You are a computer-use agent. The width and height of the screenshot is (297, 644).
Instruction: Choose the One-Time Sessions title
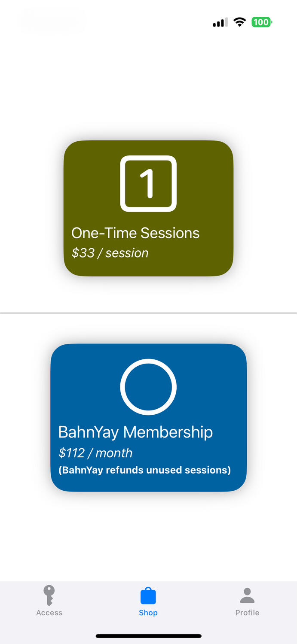tap(135, 233)
